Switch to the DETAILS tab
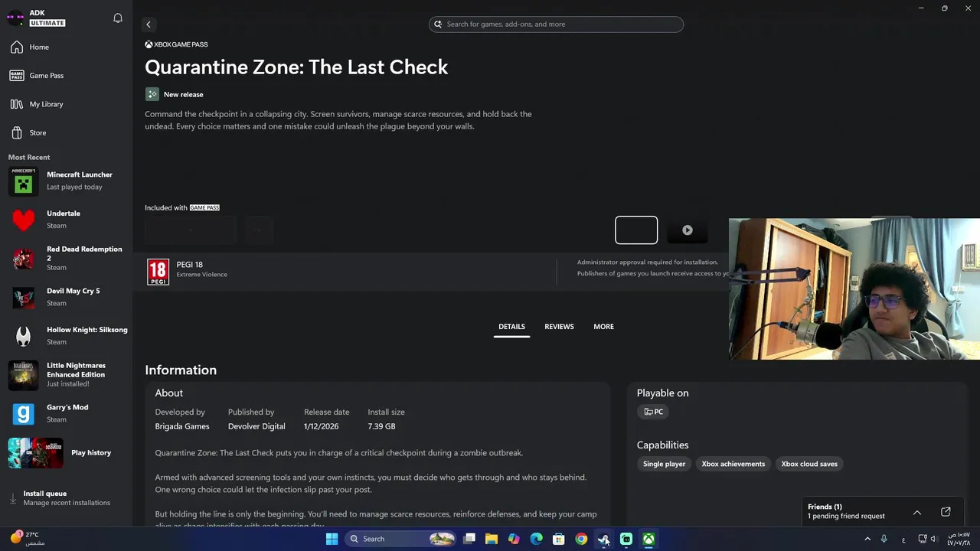Viewport: 980px width, 551px height. (511, 327)
